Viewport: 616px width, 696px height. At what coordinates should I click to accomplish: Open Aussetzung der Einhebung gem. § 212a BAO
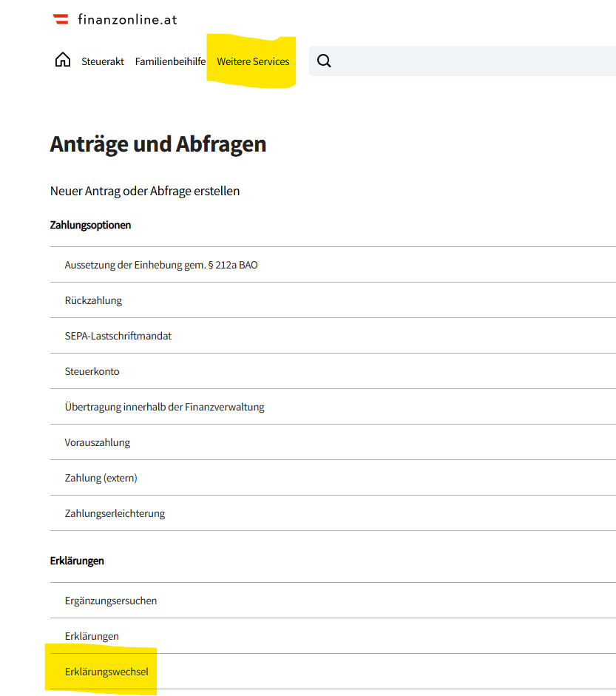point(161,265)
